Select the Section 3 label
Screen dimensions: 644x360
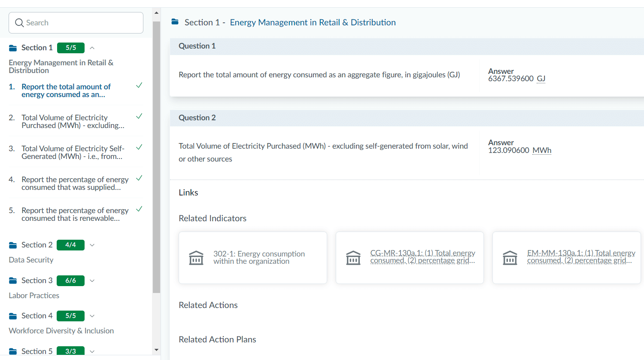pos(37,281)
